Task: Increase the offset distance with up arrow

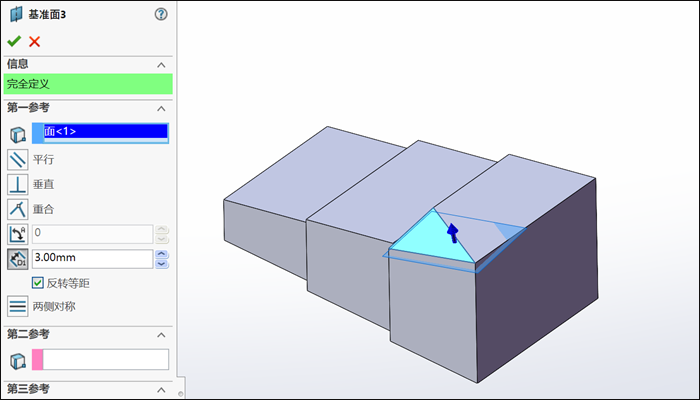Action: (162, 254)
